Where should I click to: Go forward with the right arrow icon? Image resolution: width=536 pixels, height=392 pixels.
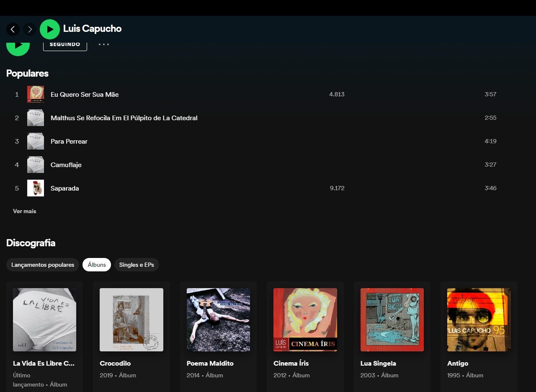[30, 29]
